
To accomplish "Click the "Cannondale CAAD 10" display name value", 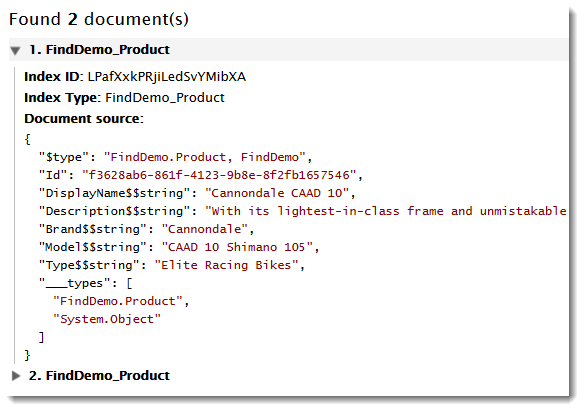I will point(277,193).
